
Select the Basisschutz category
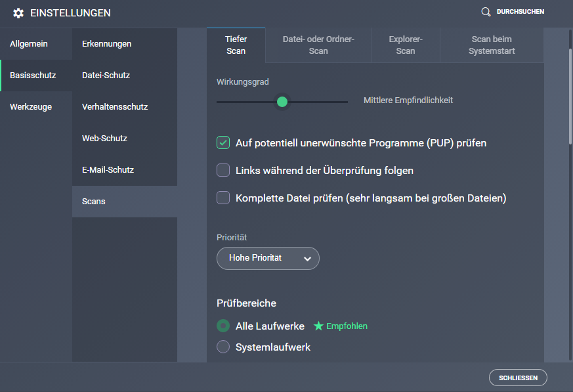coord(36,76)
